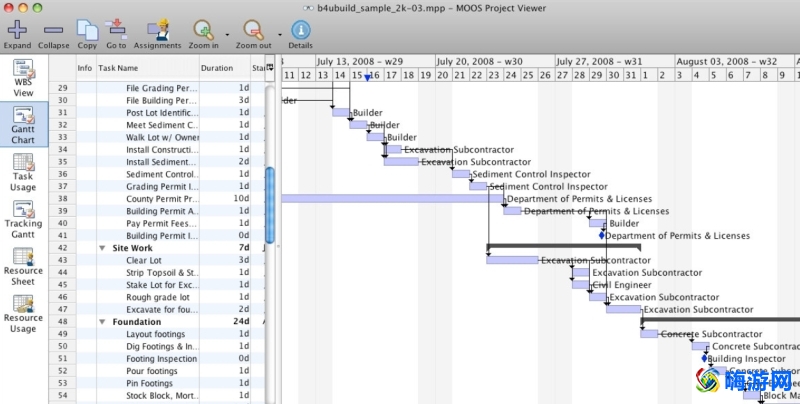Click the 'August 03, 2008 - w32' header

tap(727, 61)
